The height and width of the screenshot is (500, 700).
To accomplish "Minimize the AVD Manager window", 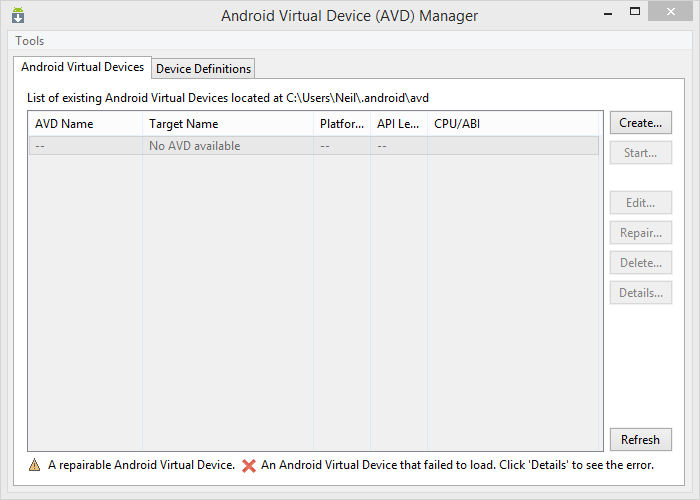I will pos(610,12).
